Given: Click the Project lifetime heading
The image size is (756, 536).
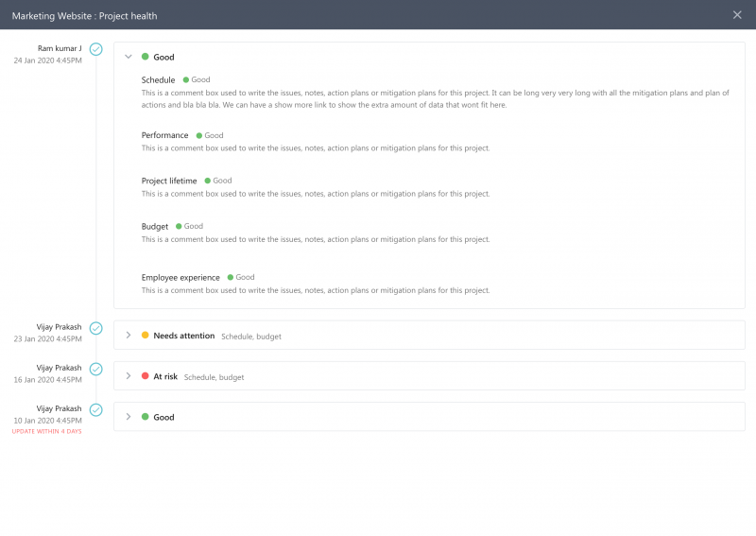Looking at the screenshot, I should coord(169,181).
